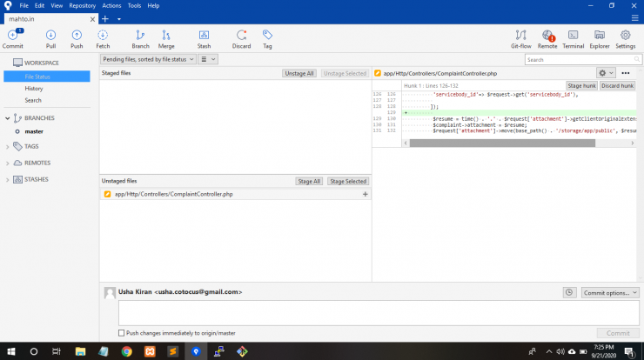The image size is (644, 360).
Task: Open Settings from the toolbar
Action: click(625, 39)
